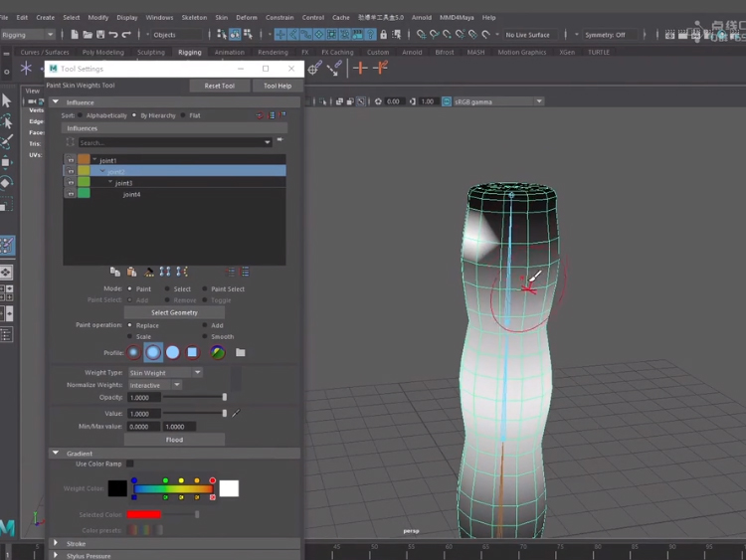
Task: Choose the Solid brush profile
Action: (173, 352)
